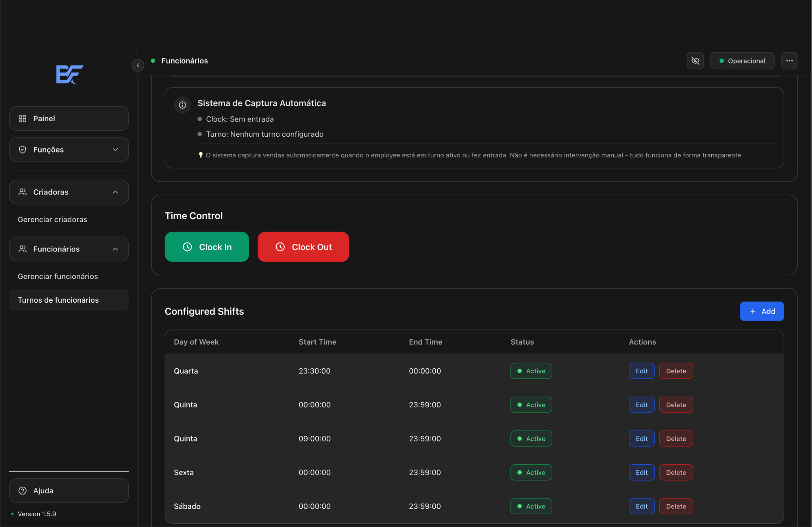Click the Operacional status indicator
Screen dimensions: 812x527
coord(742,61)
